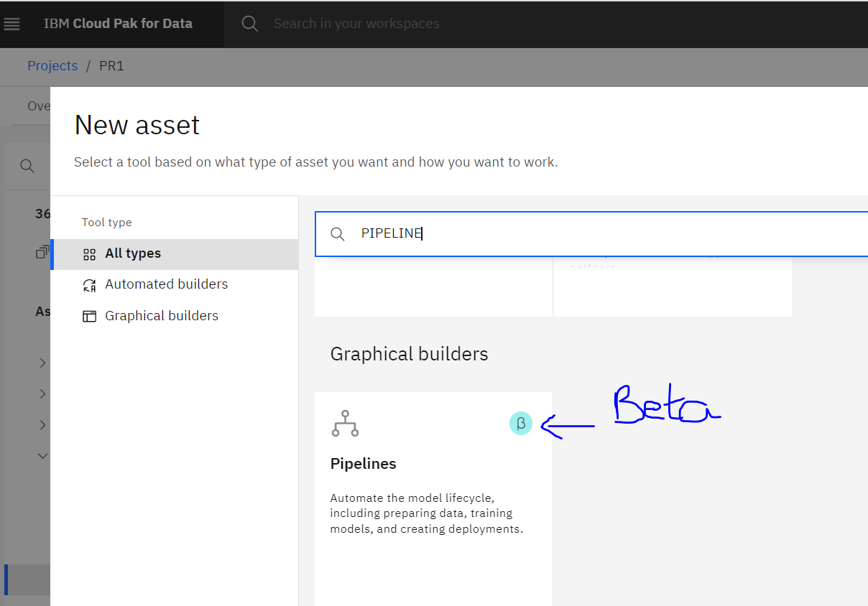The width and height of the screenshot is (868, 606).
Task: Click the New asset dialog heading
Action: [x=137, y=125]
